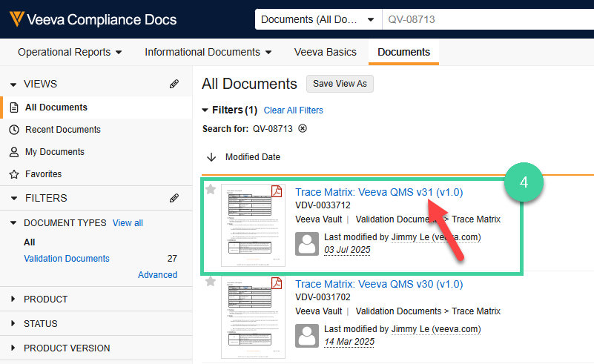Edit filters with the FILTERS pencil icon
The height and width of the screenshot is (364, 594).
[x=174, y=198]
